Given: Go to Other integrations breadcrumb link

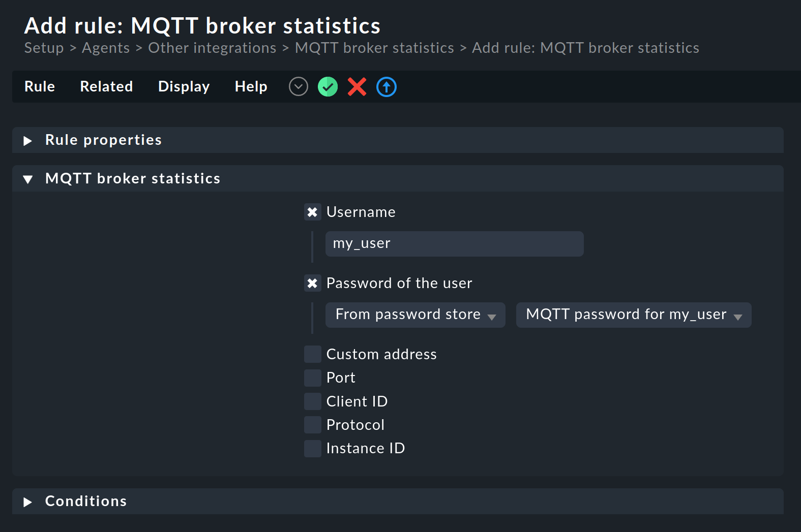Looking at the screenshot, I should 212,48.
